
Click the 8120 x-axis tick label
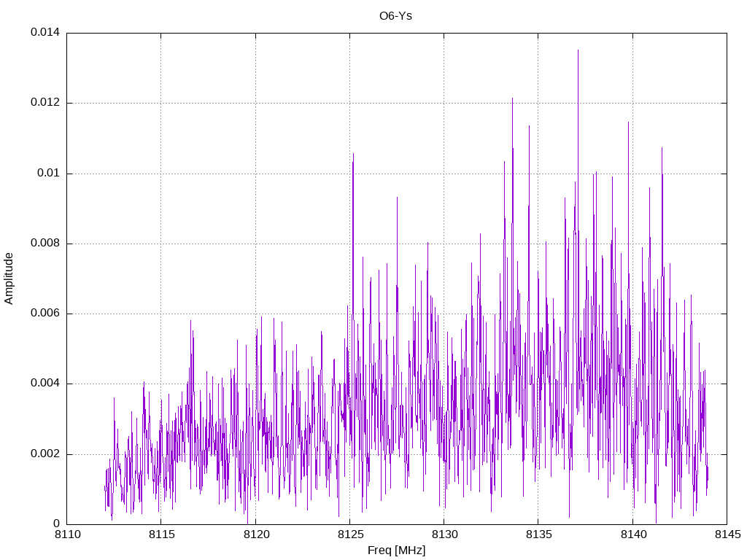(256, 534)
